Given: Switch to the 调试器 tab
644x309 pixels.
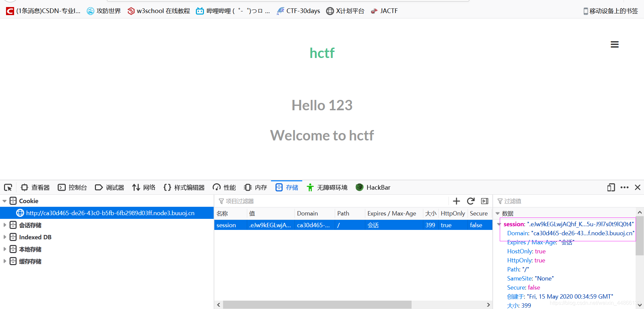Looking at the screenshot, I should click(109, 187).
